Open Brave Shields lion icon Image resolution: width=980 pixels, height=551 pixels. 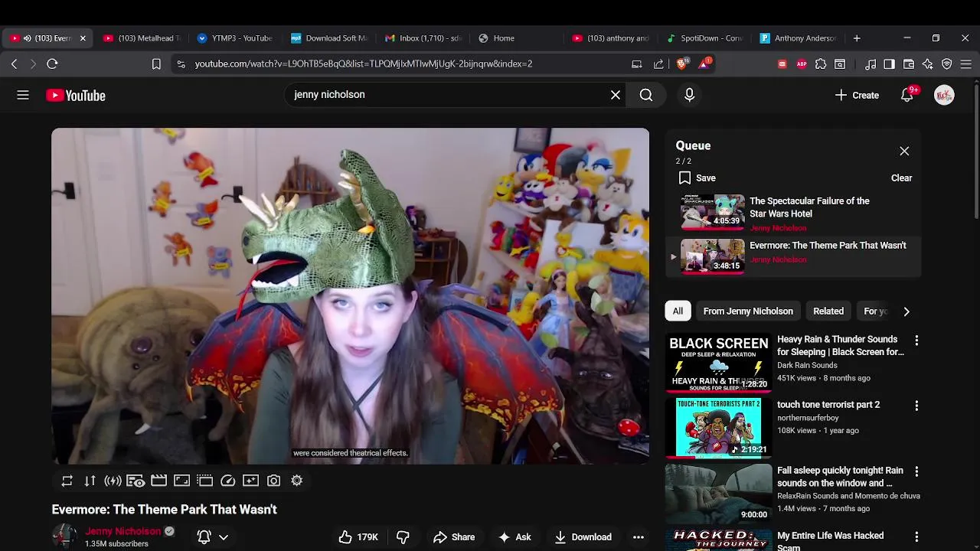tap(681, 64)
